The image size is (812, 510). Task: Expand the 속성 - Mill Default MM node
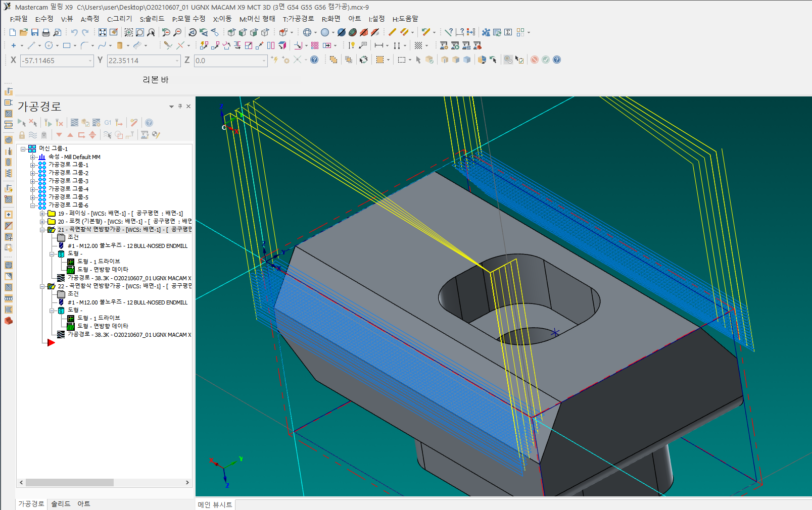click(x=32, y=157)
